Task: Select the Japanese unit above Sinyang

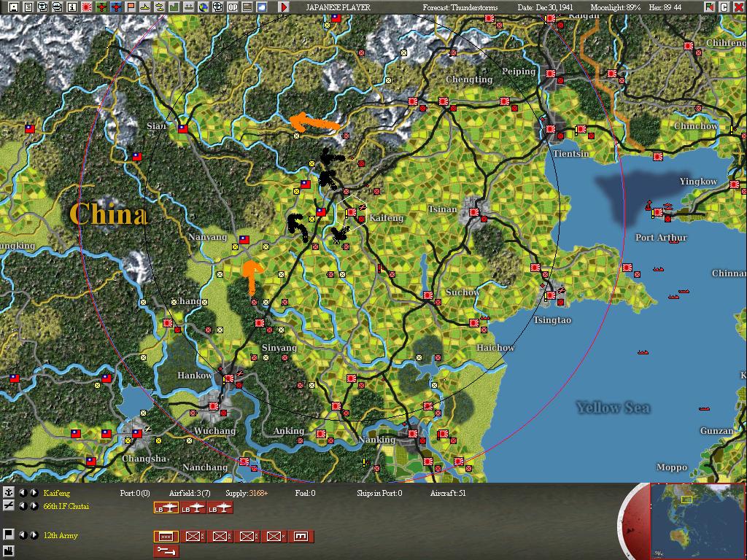Action: (x=260, y=323)
